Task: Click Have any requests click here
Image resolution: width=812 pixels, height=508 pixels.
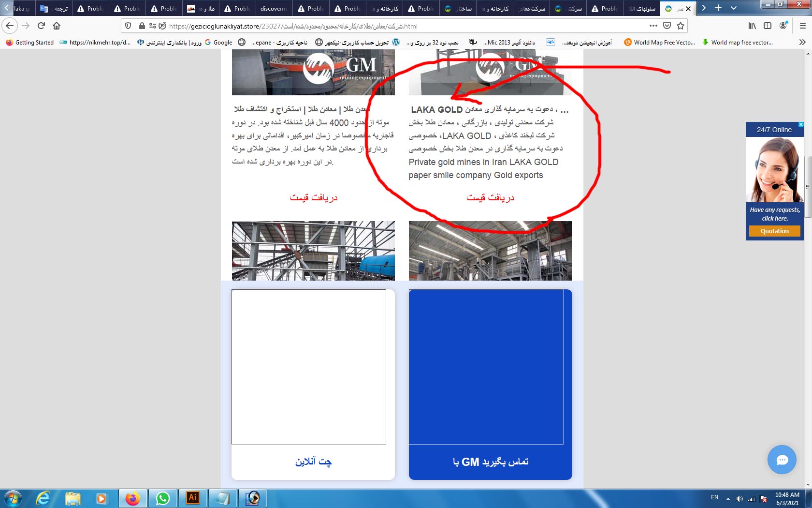Action: (x=775, y=214)
